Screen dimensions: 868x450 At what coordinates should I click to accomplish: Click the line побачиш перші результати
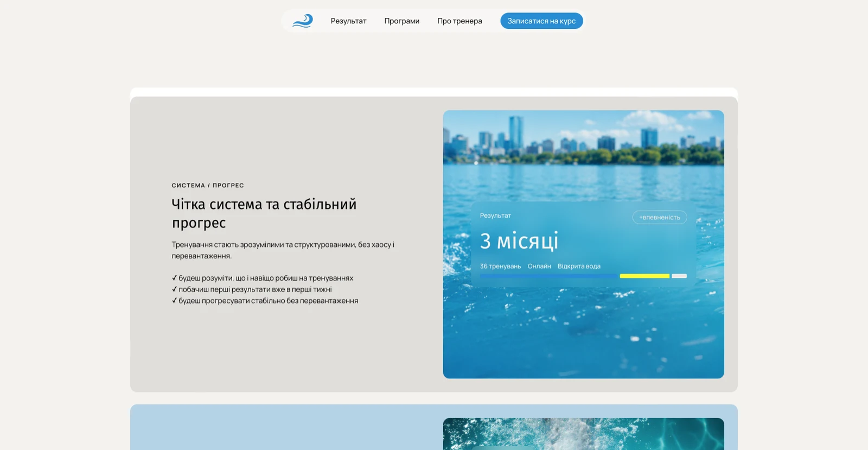[x=252, y=289]
